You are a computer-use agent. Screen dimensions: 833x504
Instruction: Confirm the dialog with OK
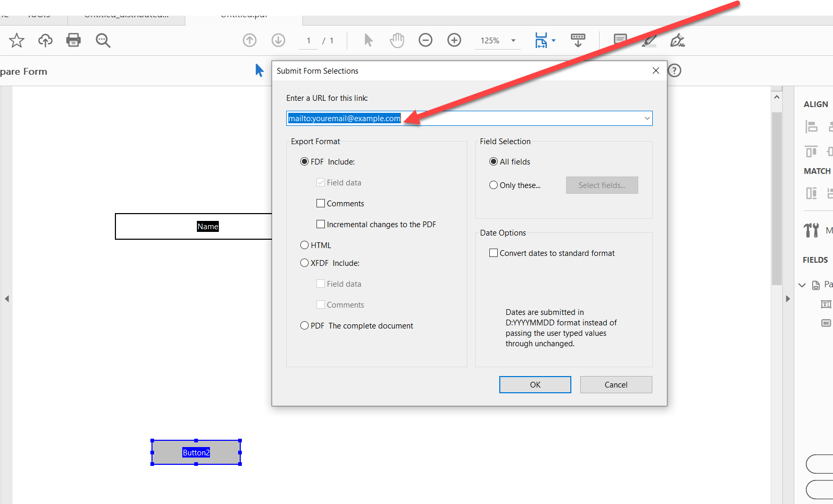coord(535,385)
